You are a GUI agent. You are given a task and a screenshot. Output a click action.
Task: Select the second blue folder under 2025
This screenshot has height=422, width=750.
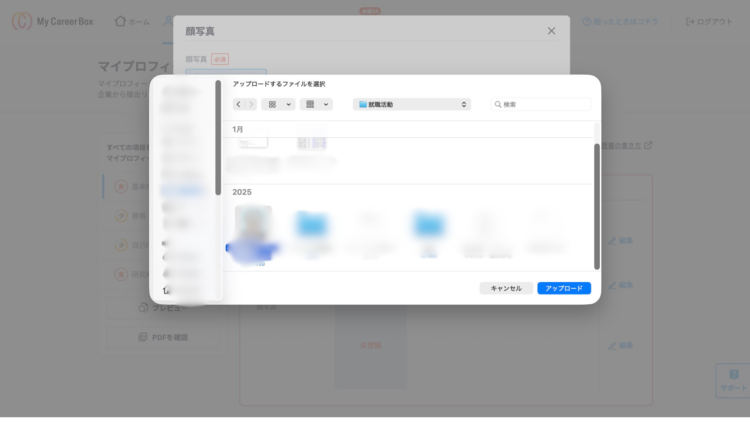click(429, 224)
